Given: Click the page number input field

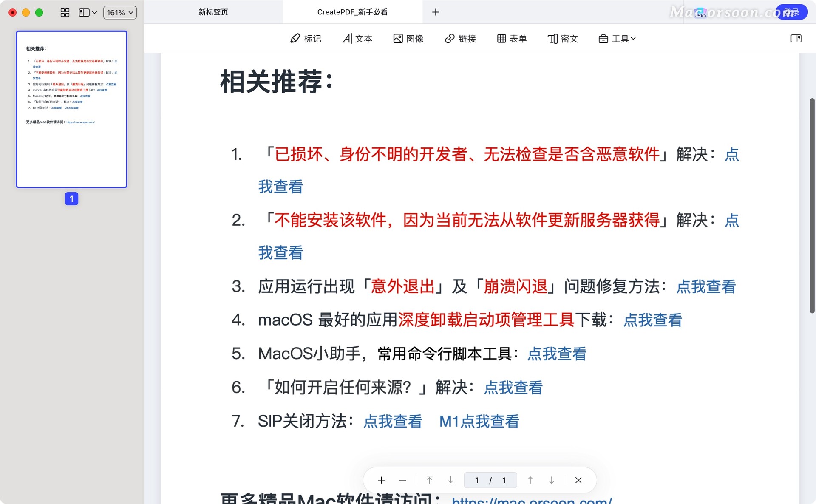Looking at the screenshot, I should coord(477,480).
